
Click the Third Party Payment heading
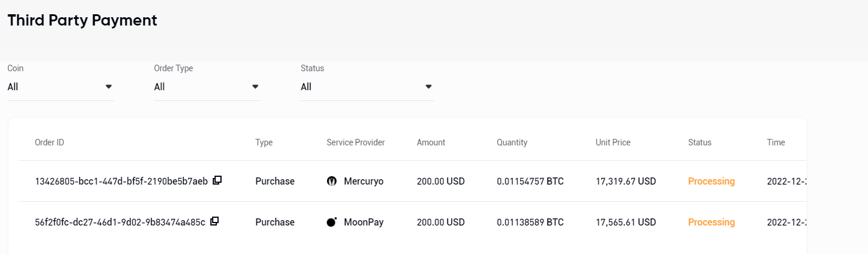click(x=82, y=20)
